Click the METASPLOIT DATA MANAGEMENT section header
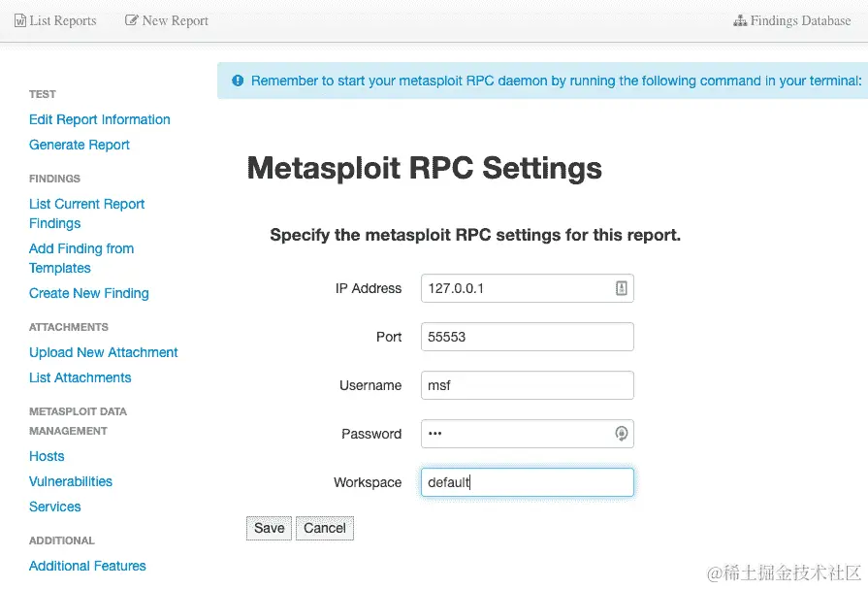This screenshot has width=868, height=589. [78, 421]
